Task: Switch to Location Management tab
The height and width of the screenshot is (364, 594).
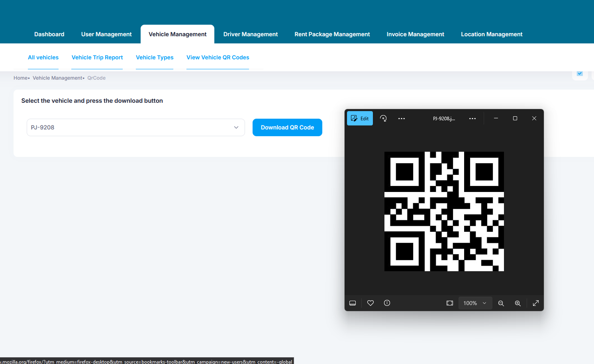Action: (x=492, y=34)
